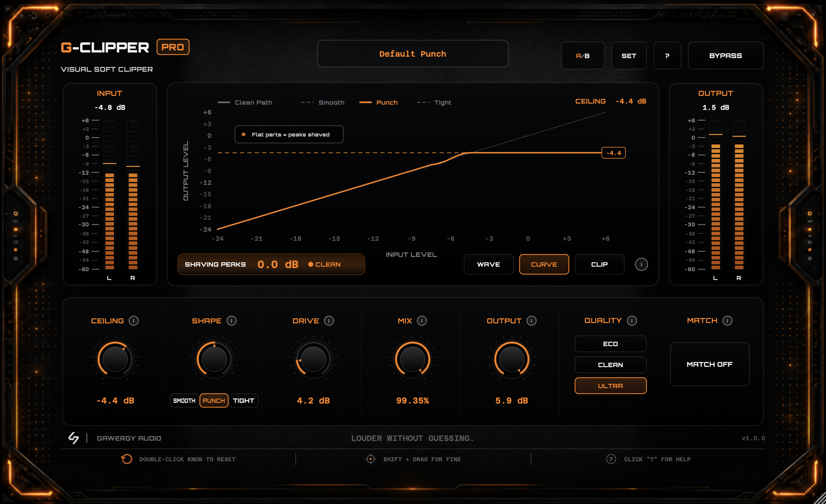
Task: Click the "Flat parts = peaks shaved" label
Action: pyautogui.click(x=289, y=134)
